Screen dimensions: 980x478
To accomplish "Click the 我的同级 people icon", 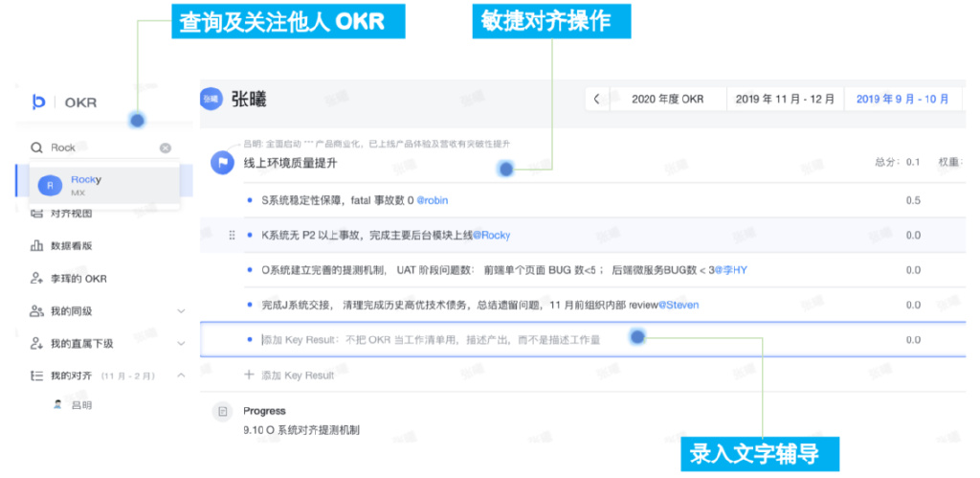I will click(36, 311).
